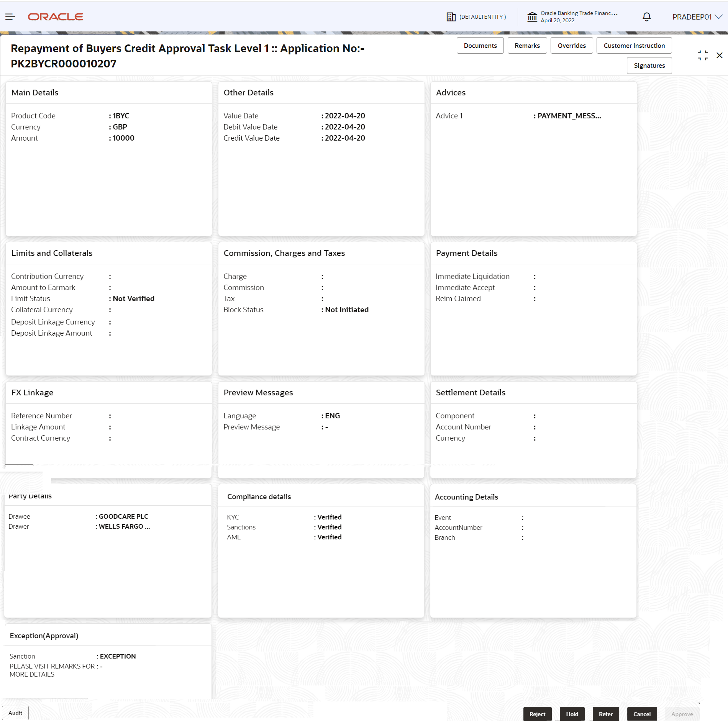View notifications via the bell icon
Screen dimensions: 728x721
pyautogui.click(x=646, y=16)
